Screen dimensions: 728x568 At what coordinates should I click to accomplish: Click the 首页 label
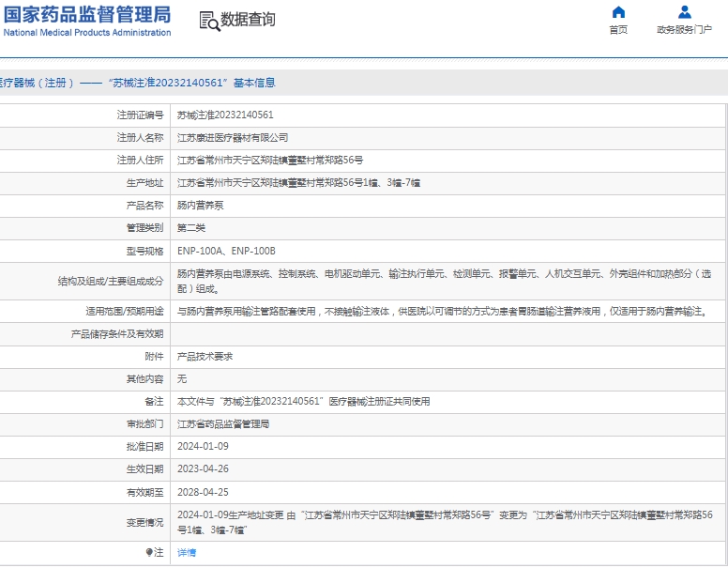pyautogui.click(x=618, y=30)
